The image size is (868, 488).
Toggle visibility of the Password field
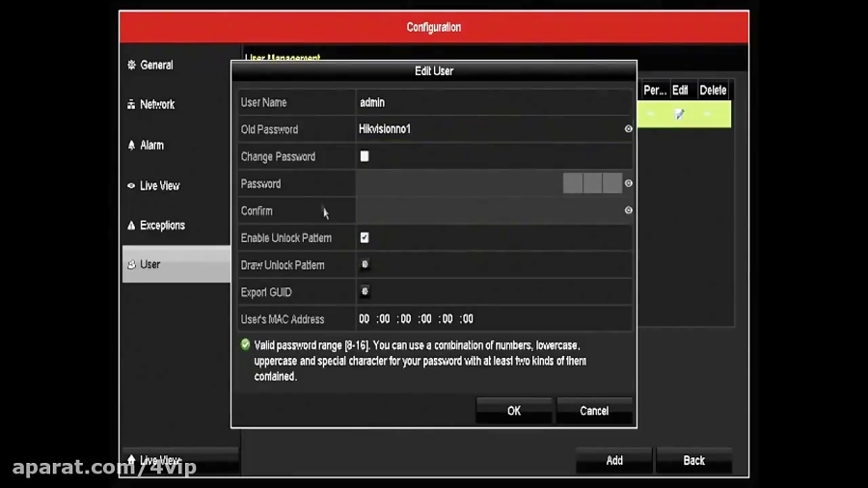pyautogui.click(x=628, y=183)
